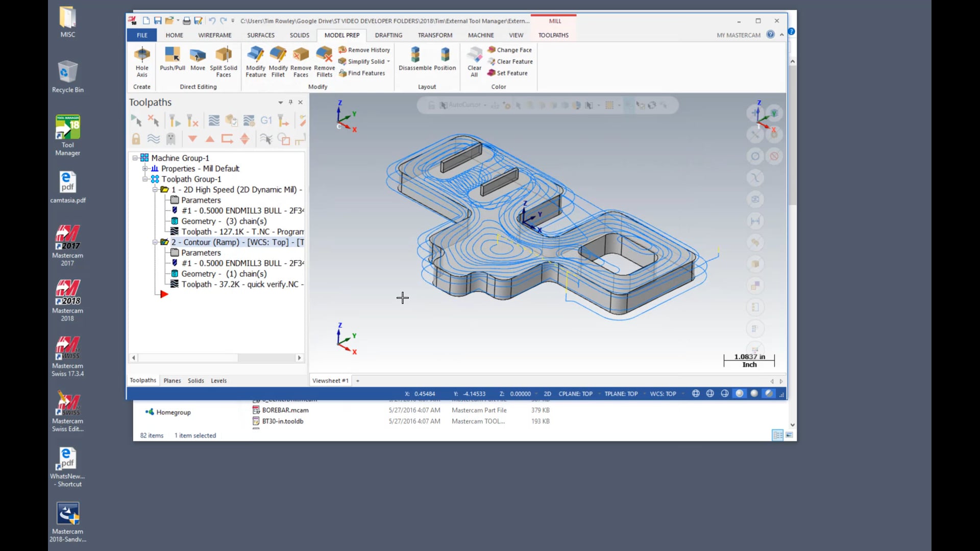Collapse operation 2 Contour (Ramp) node
This screenshot has width=980, height=551.
155,242
